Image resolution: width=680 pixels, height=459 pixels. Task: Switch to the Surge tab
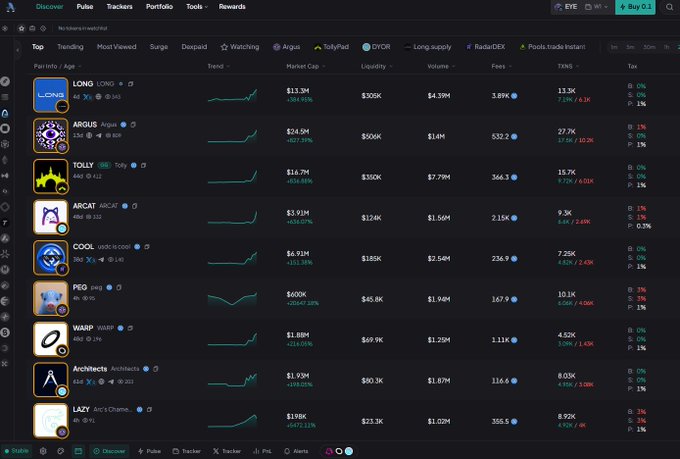(x=159, y=47)
